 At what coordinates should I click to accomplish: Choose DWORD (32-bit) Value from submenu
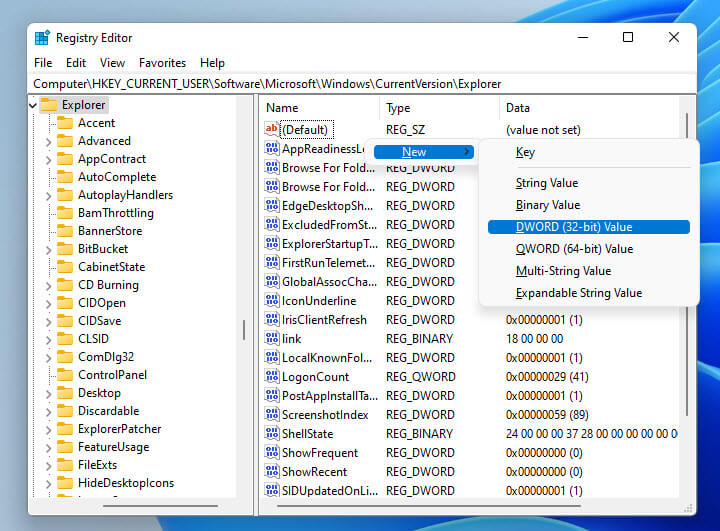click(x=589, y=227)
